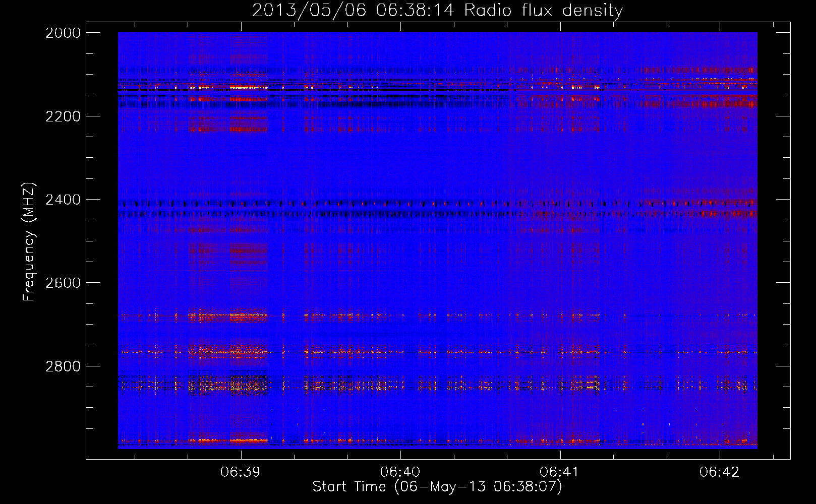Click the 06:42 time tick label
The image size is (816, 504).
720,472
